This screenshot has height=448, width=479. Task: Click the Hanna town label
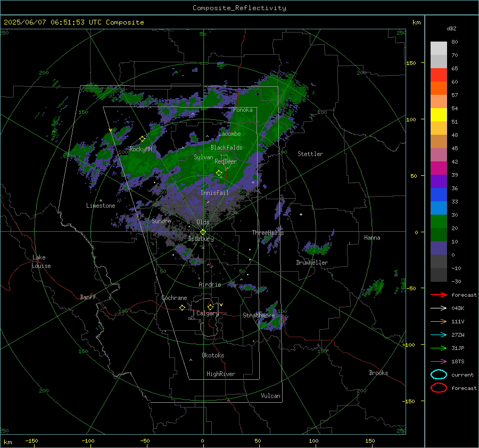(x=372, y=238)
